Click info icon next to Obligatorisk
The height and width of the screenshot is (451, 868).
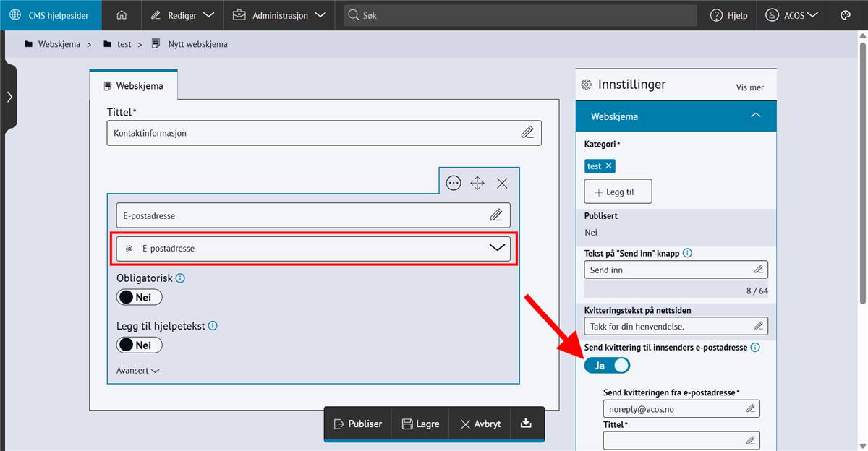click(x=181, y=278)
